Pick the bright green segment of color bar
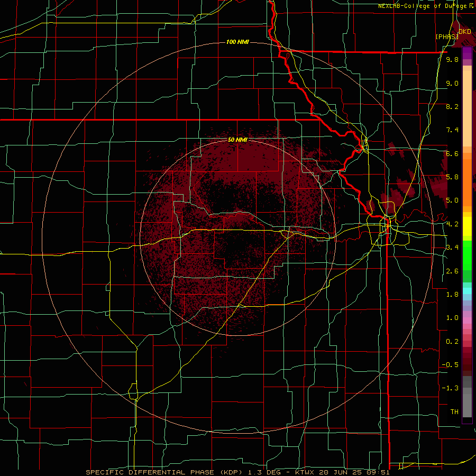The height and width of the screenshot is (476, 476). coord(467,255)
